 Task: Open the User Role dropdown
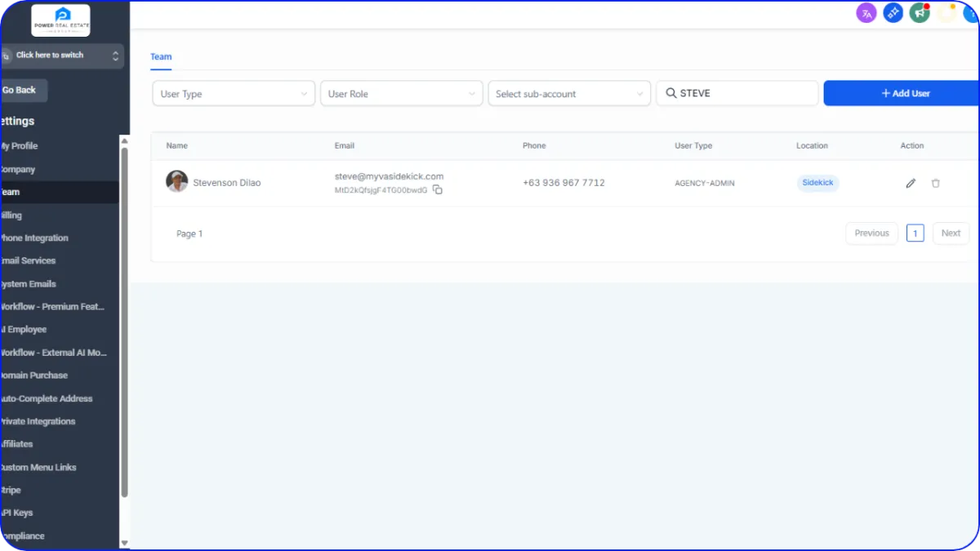[401, 94]
